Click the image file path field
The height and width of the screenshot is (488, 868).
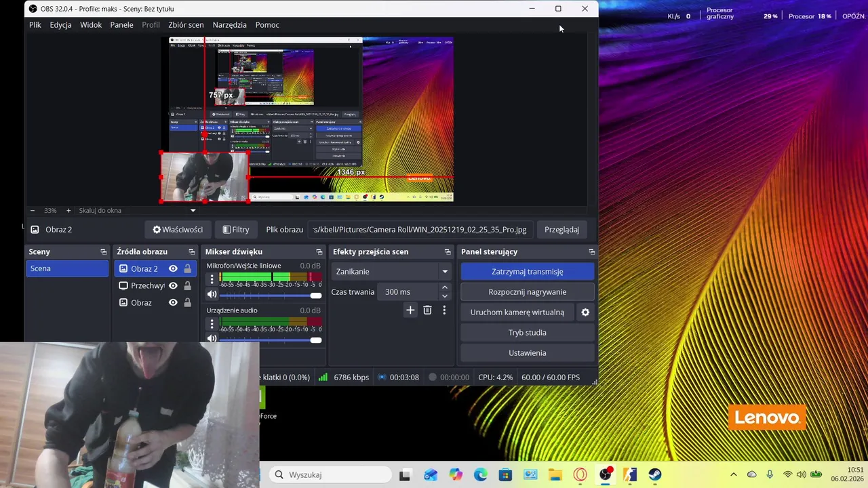click(420, 229)
